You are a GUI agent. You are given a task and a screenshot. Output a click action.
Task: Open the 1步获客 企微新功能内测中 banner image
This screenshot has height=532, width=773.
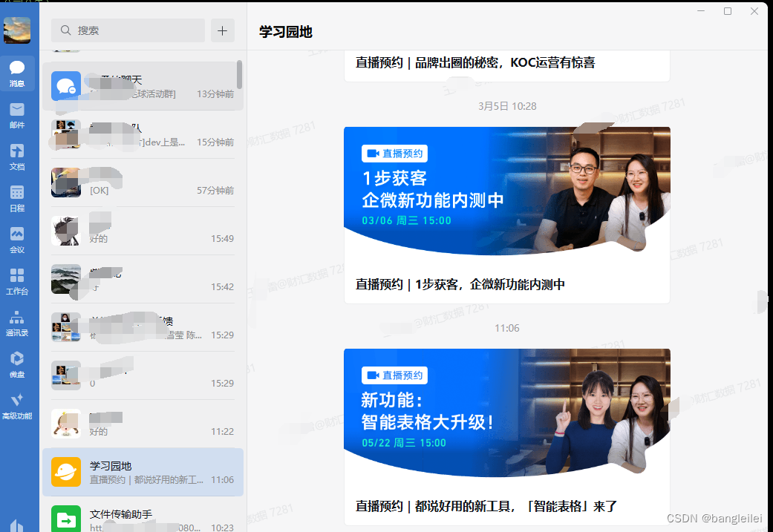[506, 191]
